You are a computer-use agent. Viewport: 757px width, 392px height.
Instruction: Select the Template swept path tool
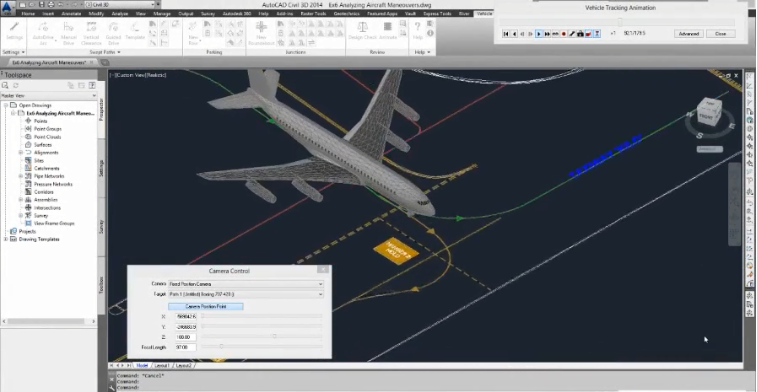click(135, 31)
